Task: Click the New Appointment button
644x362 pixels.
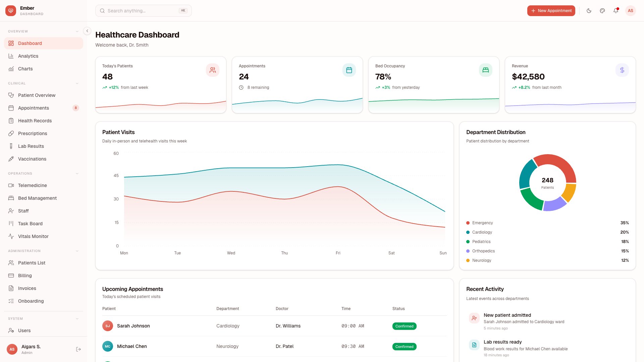Action: [551, 11]
